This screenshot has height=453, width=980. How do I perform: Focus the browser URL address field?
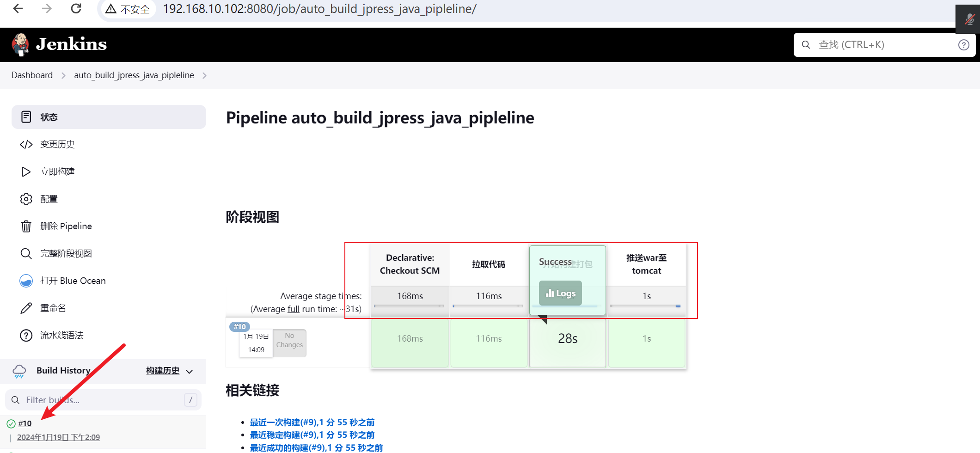coord(319,9)
